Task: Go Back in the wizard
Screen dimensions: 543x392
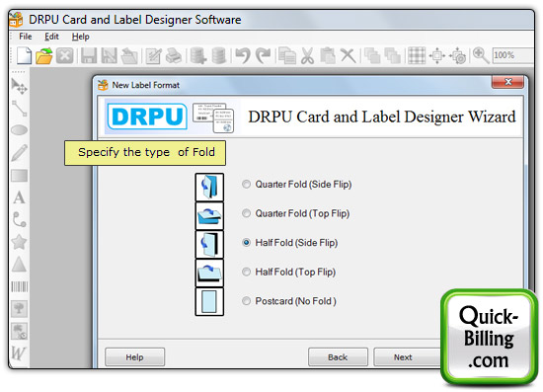Action: tap(338, 357)
